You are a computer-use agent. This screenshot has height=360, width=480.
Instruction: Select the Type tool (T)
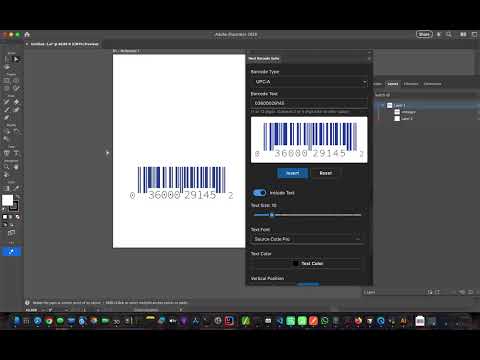(16, 153)
